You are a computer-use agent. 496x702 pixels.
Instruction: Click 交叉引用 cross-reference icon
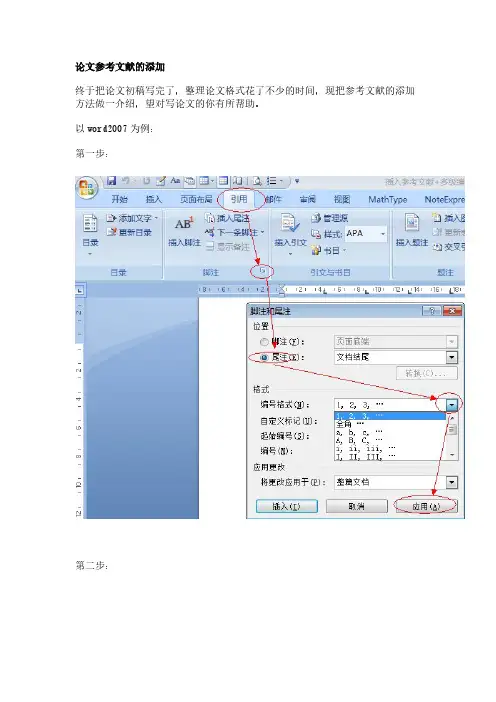pyautogui.click(x=437, y=247)
